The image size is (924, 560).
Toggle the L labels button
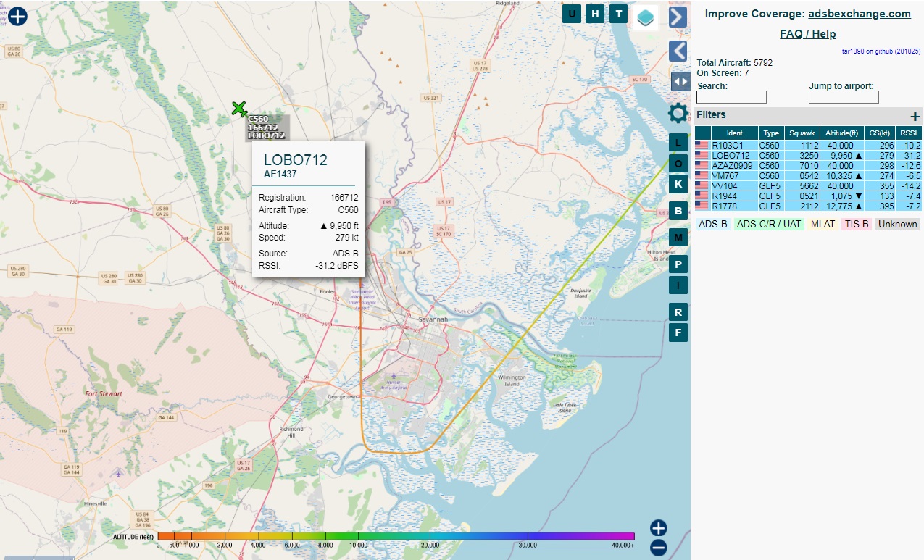678,143
